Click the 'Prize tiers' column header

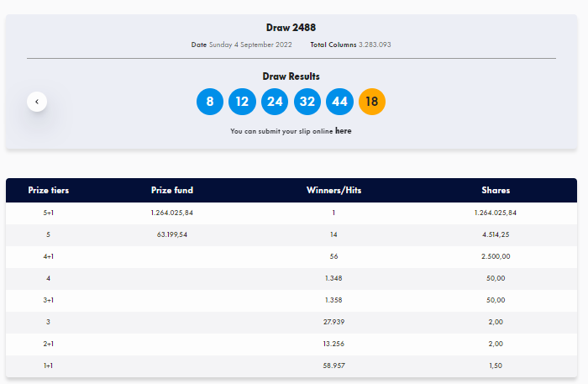tap(49, 191)
